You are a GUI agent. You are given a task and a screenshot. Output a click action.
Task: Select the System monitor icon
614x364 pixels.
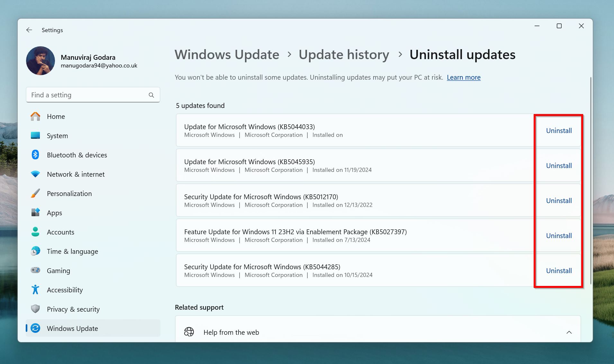pos(35,136)
